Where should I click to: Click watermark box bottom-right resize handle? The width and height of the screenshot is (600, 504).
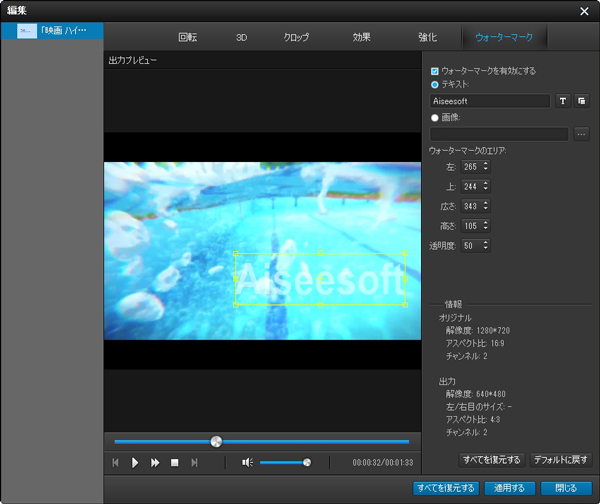405,305
